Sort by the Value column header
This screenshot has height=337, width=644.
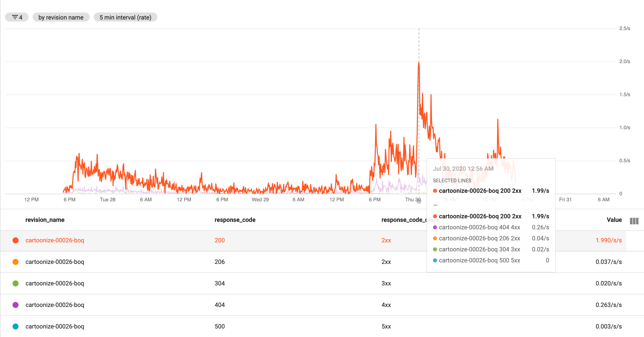tap(614, 220)
